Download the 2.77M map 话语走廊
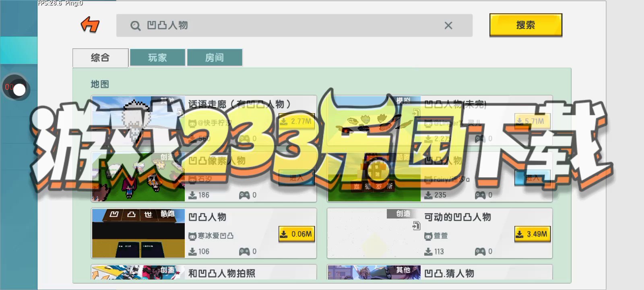 (296, 121)
